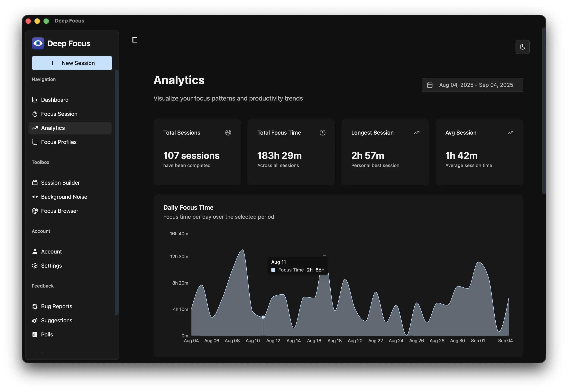Image resolution: width=568 pixels, height=392 pixels.
Task: Click the Focus Session timer icon
Action: click(x=35, y=114)
